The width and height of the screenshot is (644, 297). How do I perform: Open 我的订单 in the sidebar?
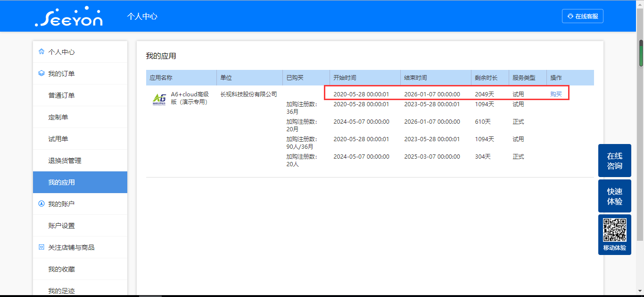point(80,74)
